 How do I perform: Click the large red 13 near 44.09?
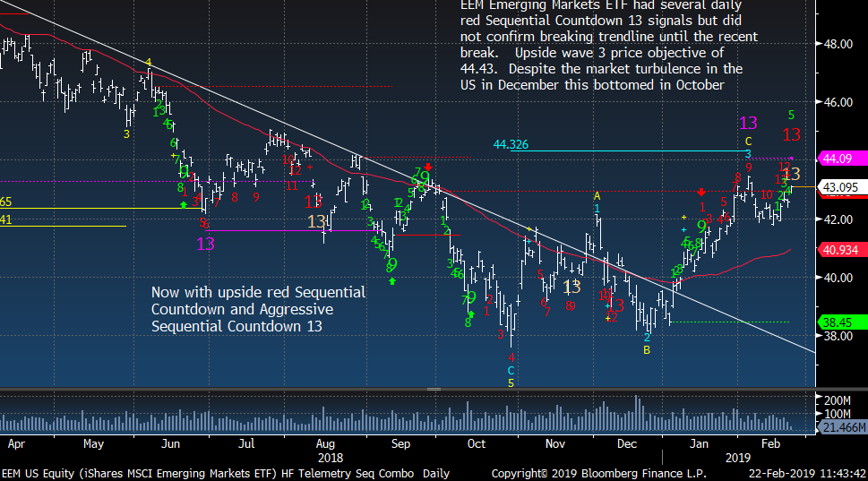coord(792,134)
